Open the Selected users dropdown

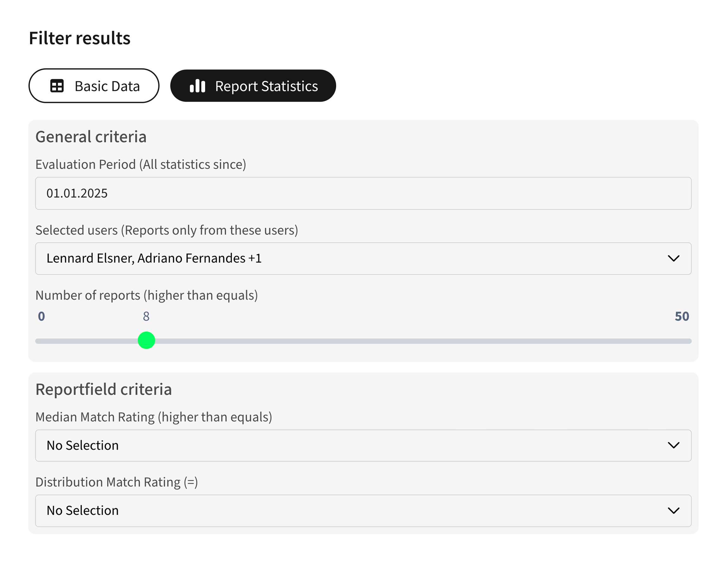pyautogui.click(x=363, y=259)
